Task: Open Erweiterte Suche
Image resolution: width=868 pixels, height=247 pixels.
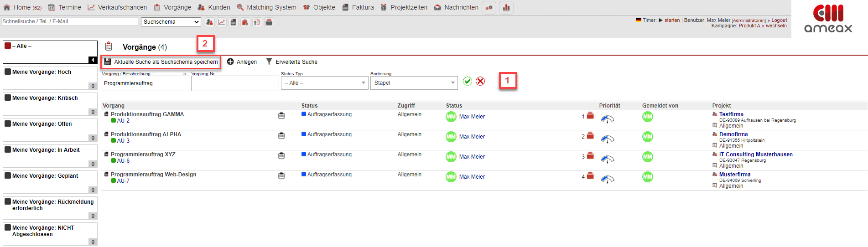Action: [x=292, y=62]
